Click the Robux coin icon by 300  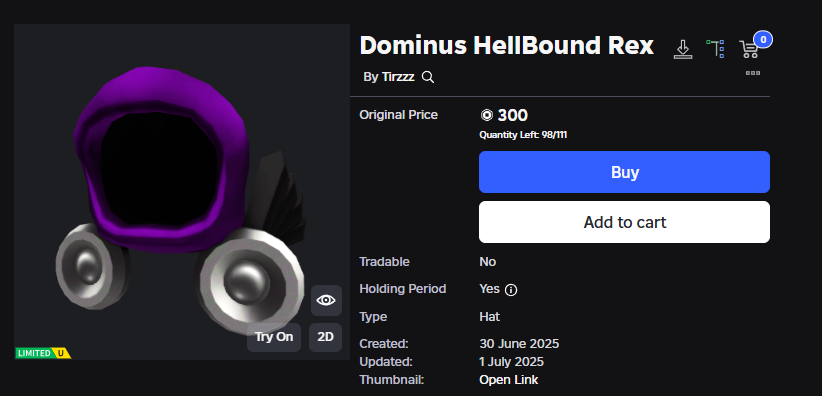(486, 115)
